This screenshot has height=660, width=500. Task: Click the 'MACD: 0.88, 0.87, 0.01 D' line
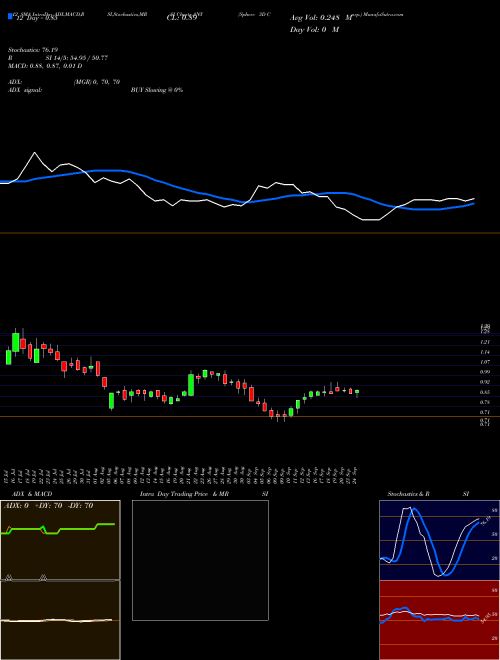[45, 66]
